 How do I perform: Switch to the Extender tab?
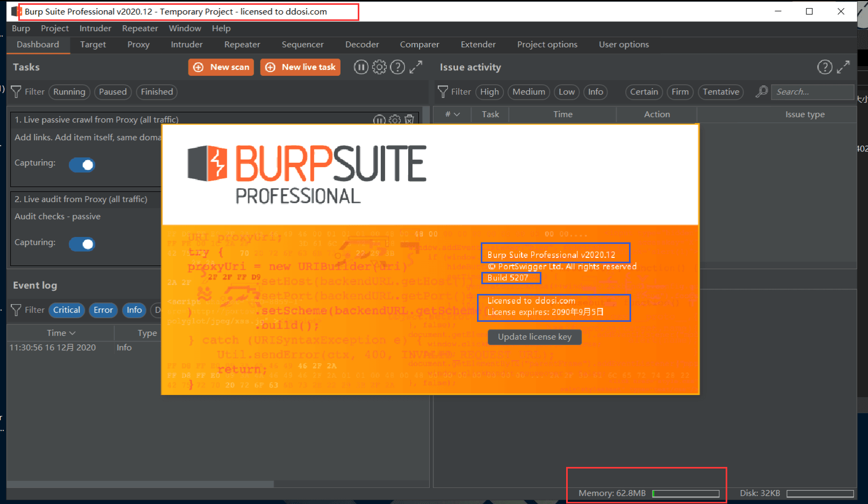(478, 45)
